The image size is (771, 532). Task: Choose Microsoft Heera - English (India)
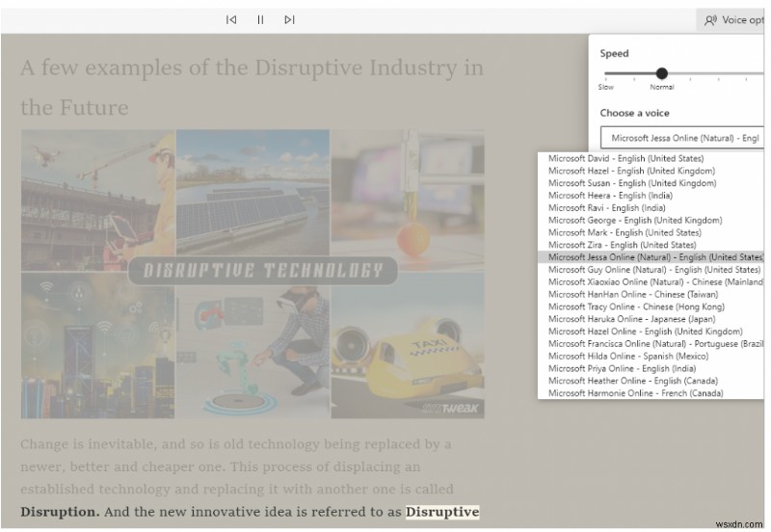651,196
